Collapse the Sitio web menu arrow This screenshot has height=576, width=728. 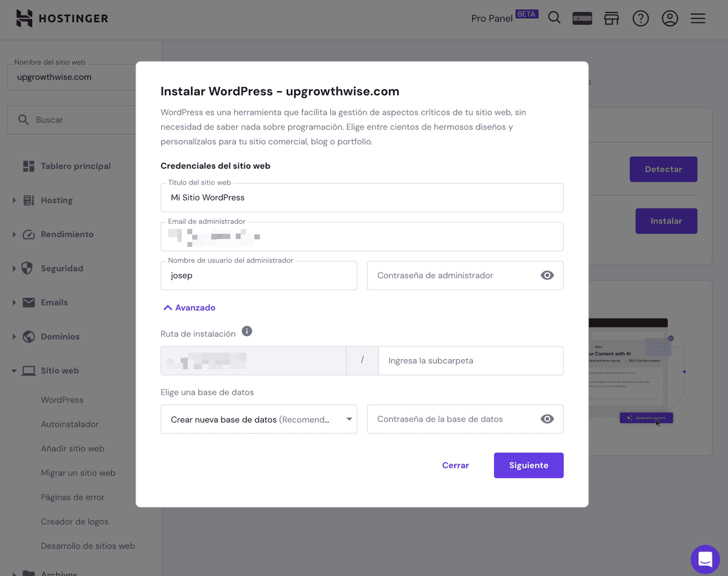pyautogui.click(x=14, y=371)
